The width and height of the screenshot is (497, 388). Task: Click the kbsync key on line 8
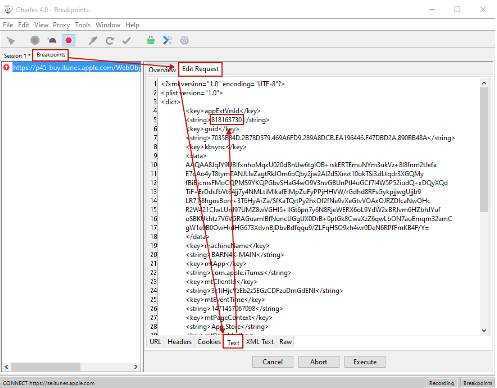pyautogui.click(x=216, y=147)
